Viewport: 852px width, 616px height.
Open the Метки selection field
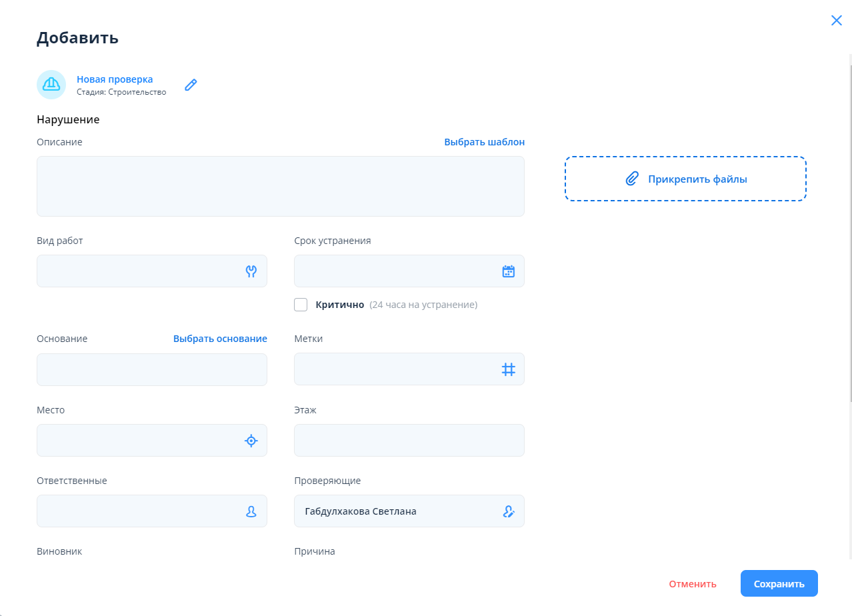point(397,369)
